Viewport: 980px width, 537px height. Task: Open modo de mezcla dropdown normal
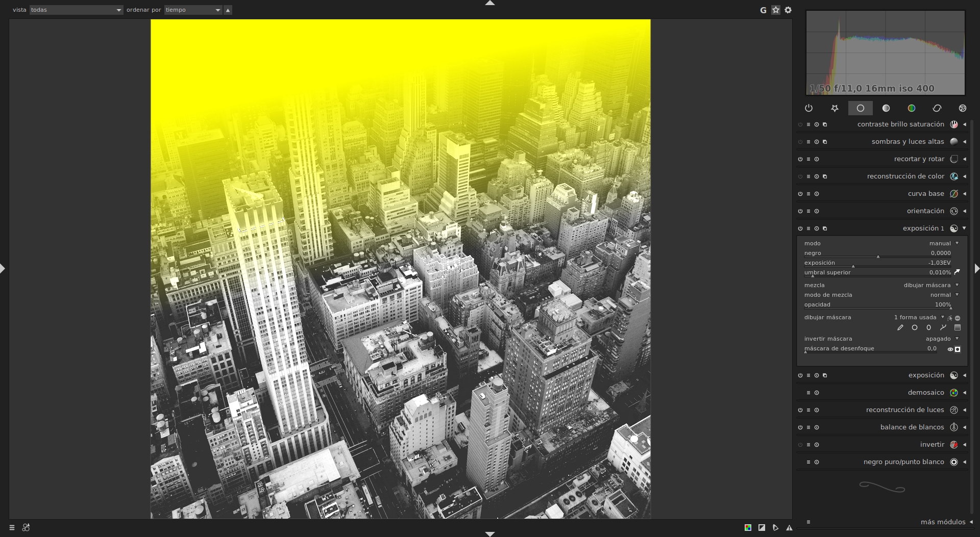(x=882, y=295)
